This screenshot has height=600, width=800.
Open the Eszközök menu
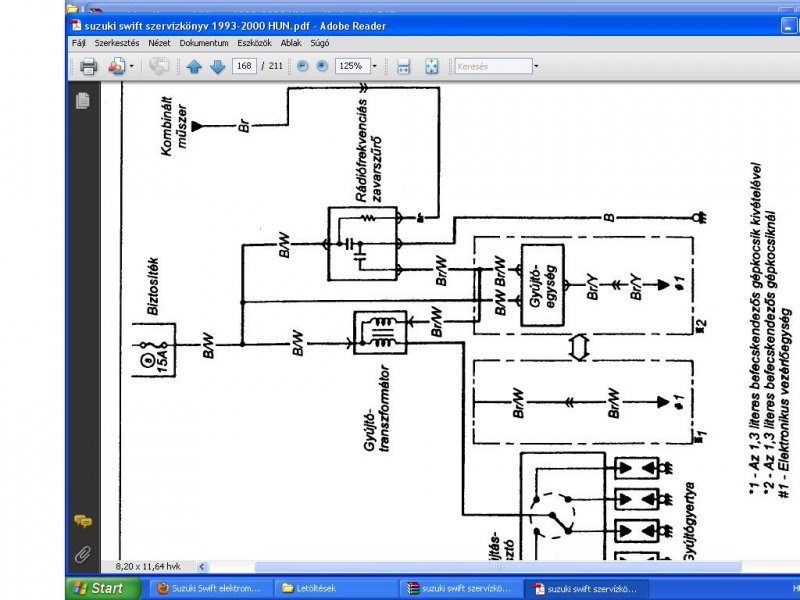pyautogui.click(x=254, y=43)
